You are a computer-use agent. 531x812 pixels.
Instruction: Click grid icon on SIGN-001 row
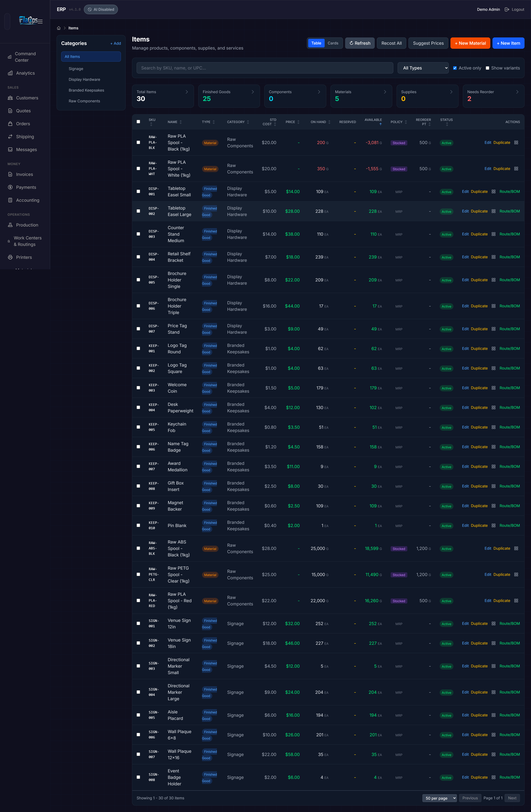click(493, 624)
